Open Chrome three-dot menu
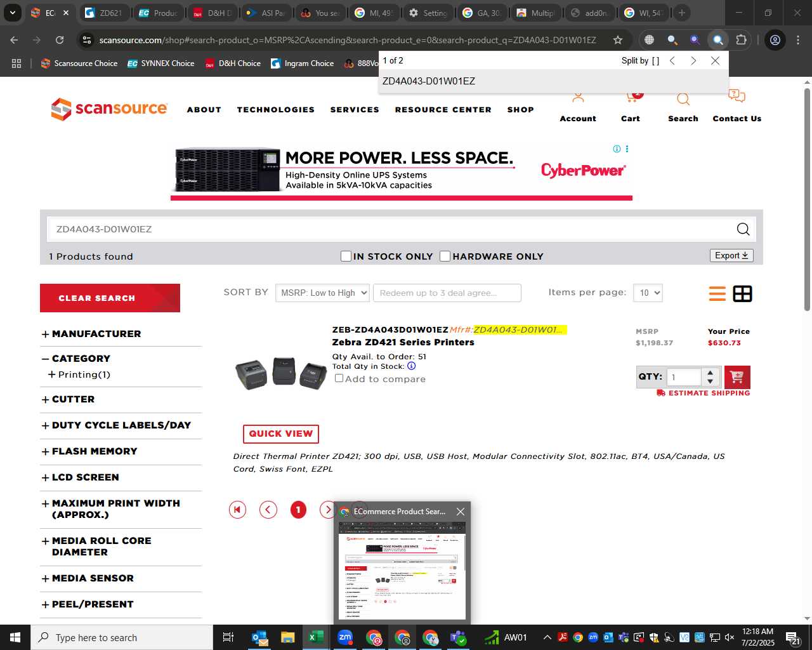812x650 pixels. (x=798, y=40)
